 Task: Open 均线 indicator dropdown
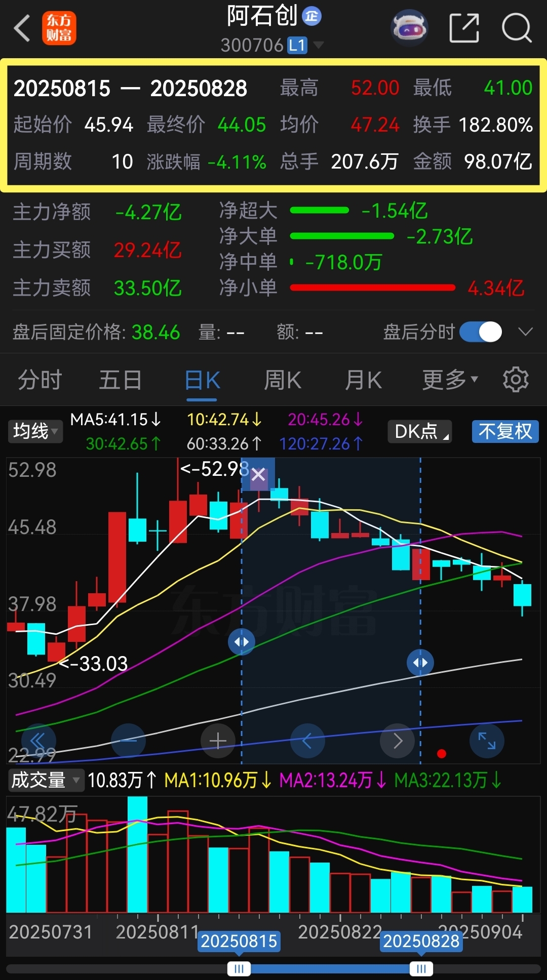[35, 431]
